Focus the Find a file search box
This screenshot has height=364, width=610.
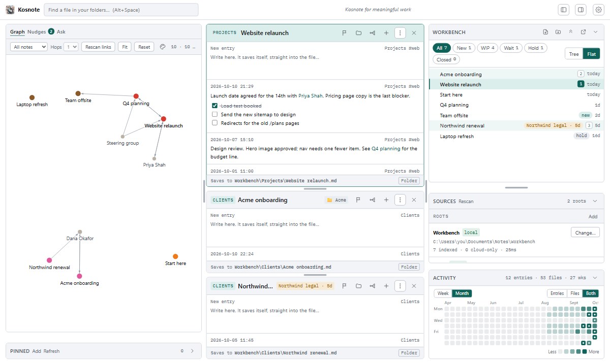[121, 10]
